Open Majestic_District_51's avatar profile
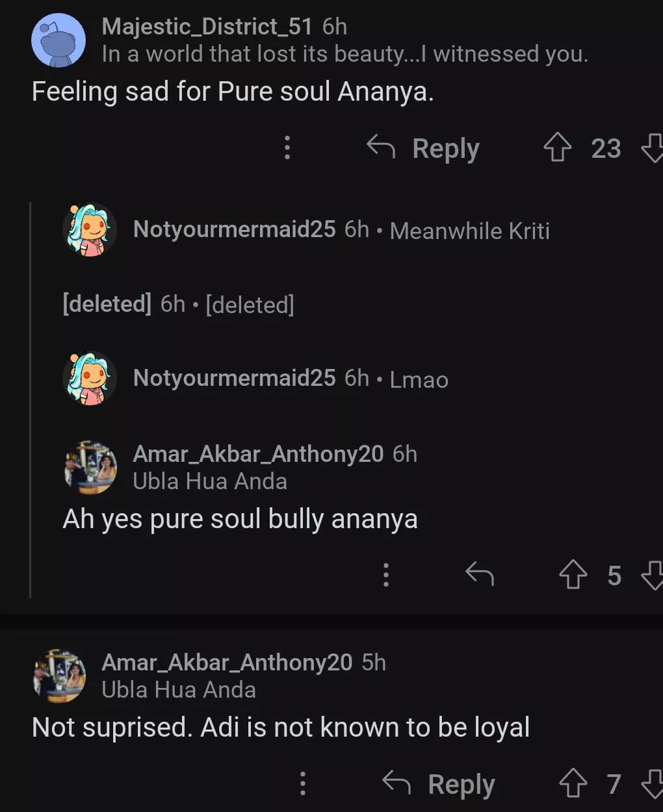Screen dimensions: 663x812 pyautogui.click(x=58, y=40)
